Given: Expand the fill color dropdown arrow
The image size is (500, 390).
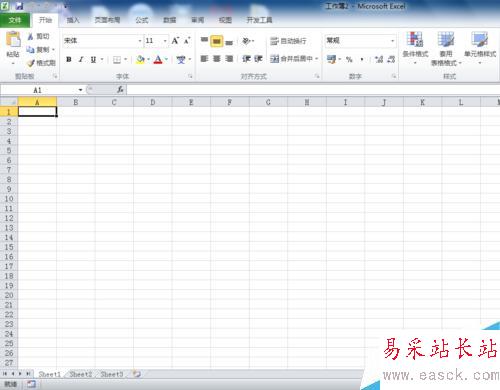Looking at the screenshot, I should coord(148,59).
